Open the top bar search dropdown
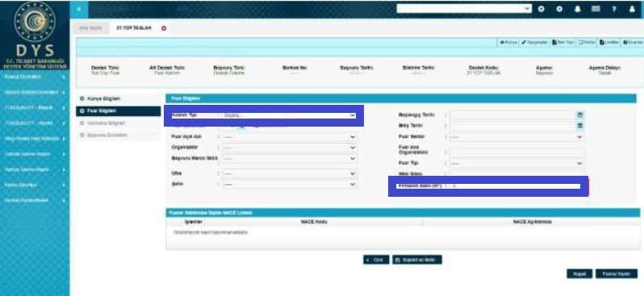The image size is (644, 296). [x=464, y=9]
